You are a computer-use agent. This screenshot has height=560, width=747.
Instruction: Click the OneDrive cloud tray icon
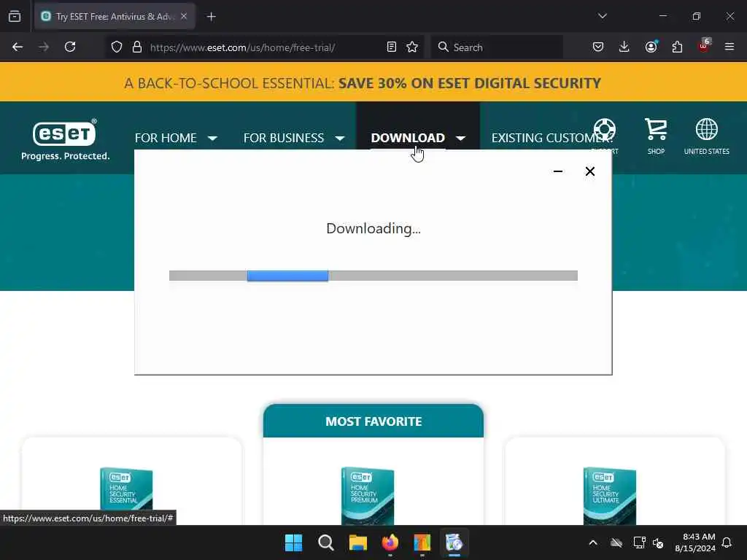[x=616, y=542]
